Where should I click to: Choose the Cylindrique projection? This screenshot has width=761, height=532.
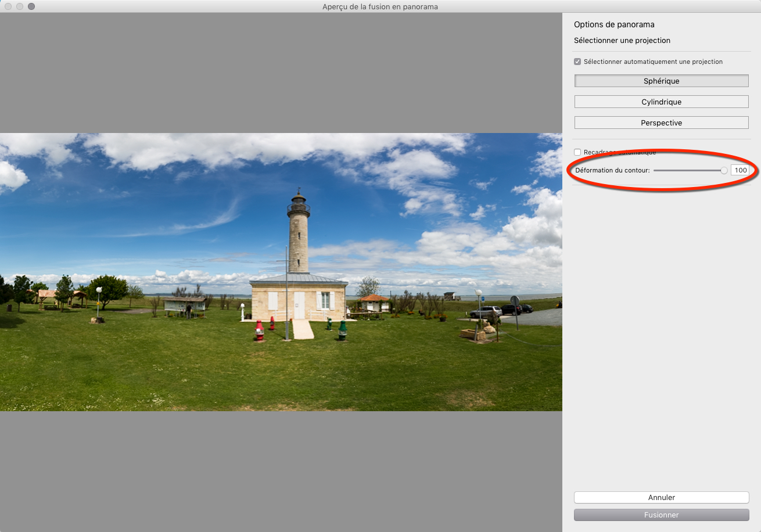[661, 102]
